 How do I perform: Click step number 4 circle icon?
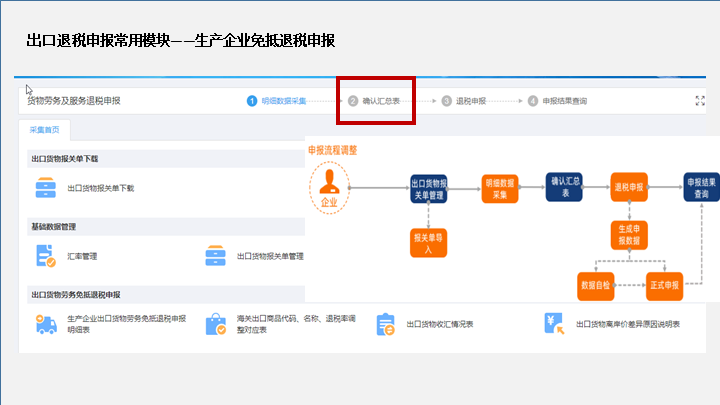[x=533, y=101]
